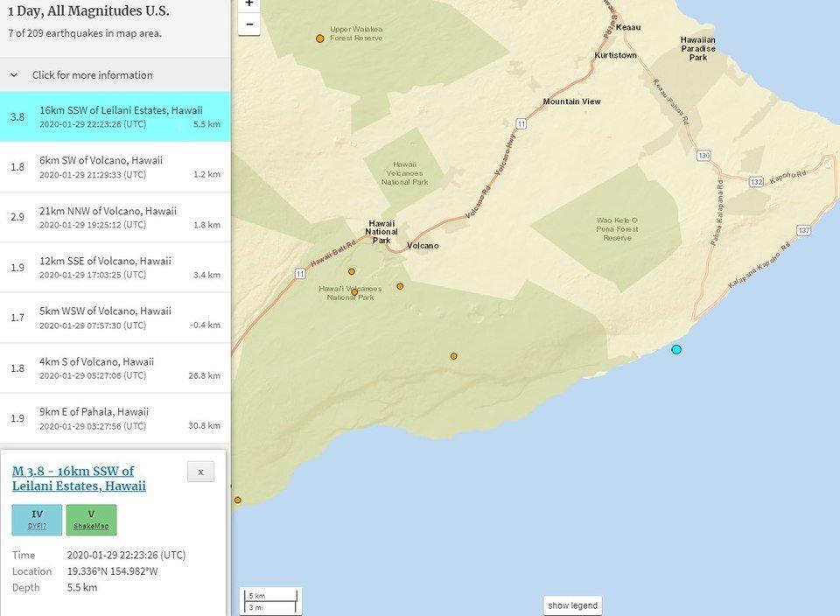This screenshot has height=616, width=840.
Task: Open the DYFI? intensity IV report
Action: pos(37,519)
